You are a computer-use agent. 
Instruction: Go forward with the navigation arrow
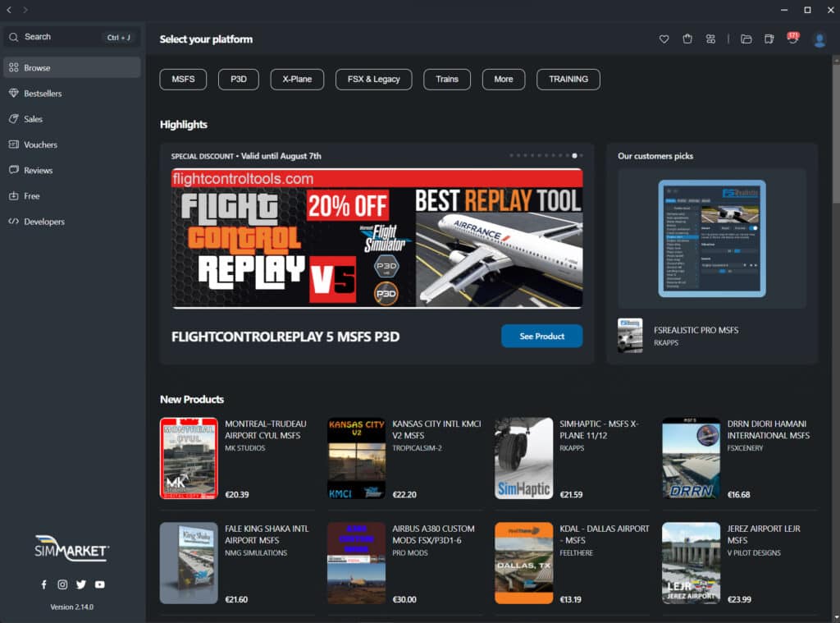(25, 10)
